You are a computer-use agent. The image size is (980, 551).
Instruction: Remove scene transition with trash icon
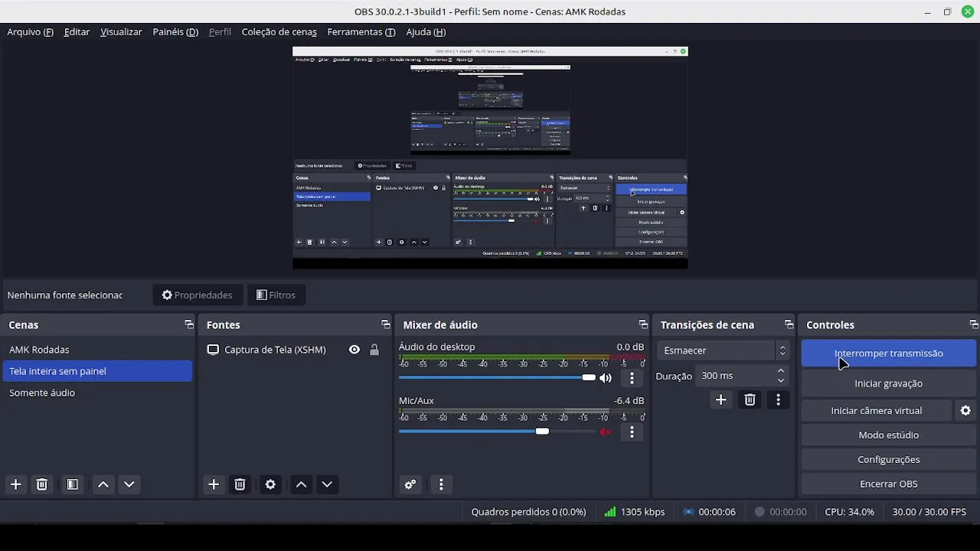point(750,399)
